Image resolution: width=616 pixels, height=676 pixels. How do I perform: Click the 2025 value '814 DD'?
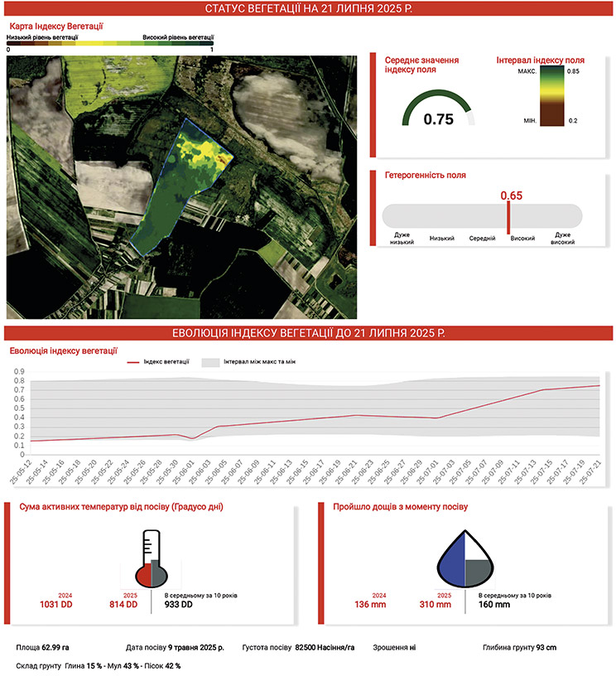(x=123, y=606)
